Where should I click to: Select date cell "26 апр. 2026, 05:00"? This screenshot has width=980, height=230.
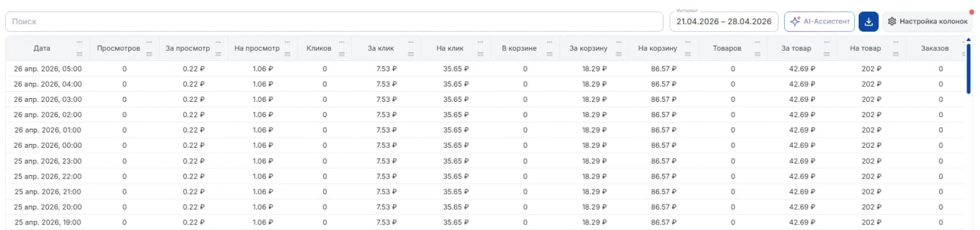coord(48,68)
